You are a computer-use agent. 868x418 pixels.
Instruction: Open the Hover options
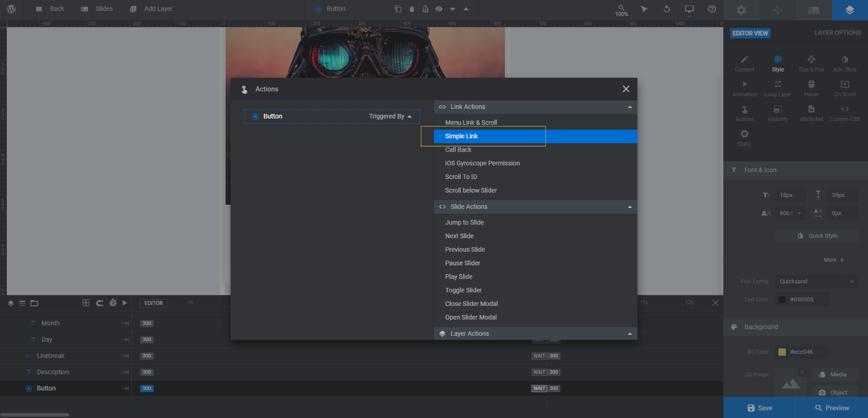811,88
